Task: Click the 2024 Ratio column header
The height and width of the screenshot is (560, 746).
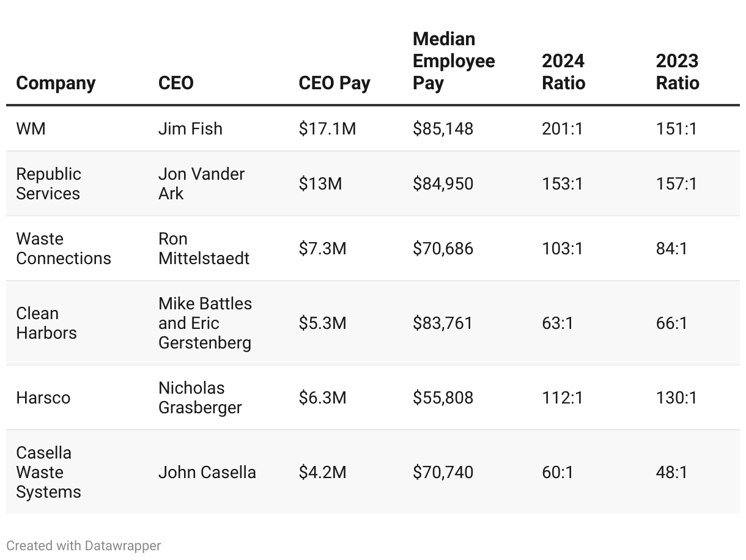Action: 563,72
